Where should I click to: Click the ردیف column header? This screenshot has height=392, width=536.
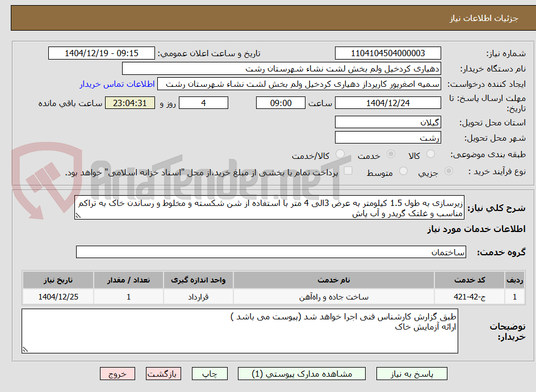click(x=515, y=280)
